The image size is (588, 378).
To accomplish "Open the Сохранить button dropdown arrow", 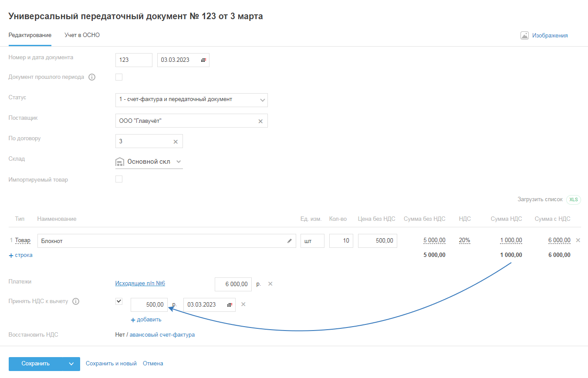I will [x=71, y=364].
